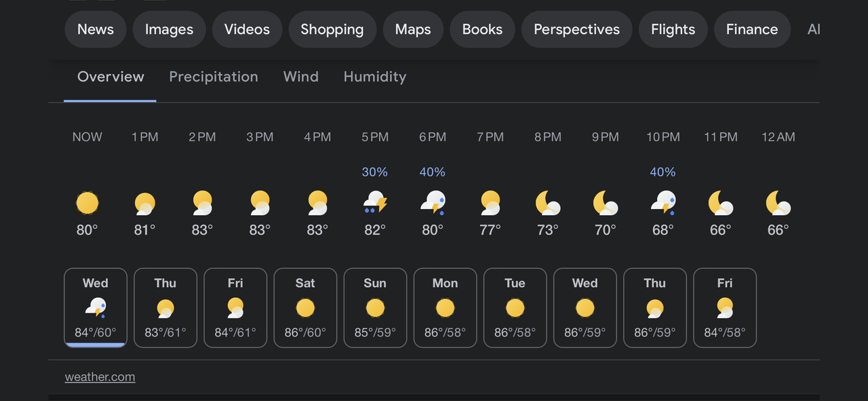The image size is (868, 401).
Task: Open Maps search filter
Action: 413,29
